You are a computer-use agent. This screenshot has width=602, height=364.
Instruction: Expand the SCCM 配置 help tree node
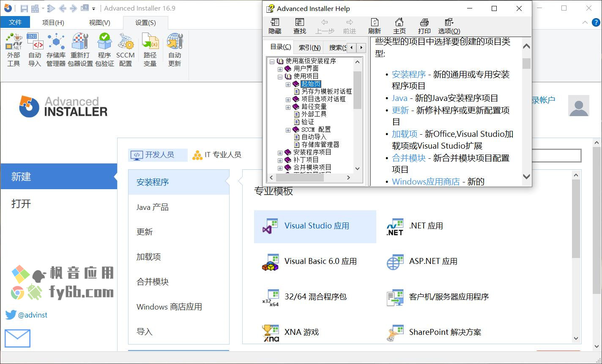coord(288,130)
